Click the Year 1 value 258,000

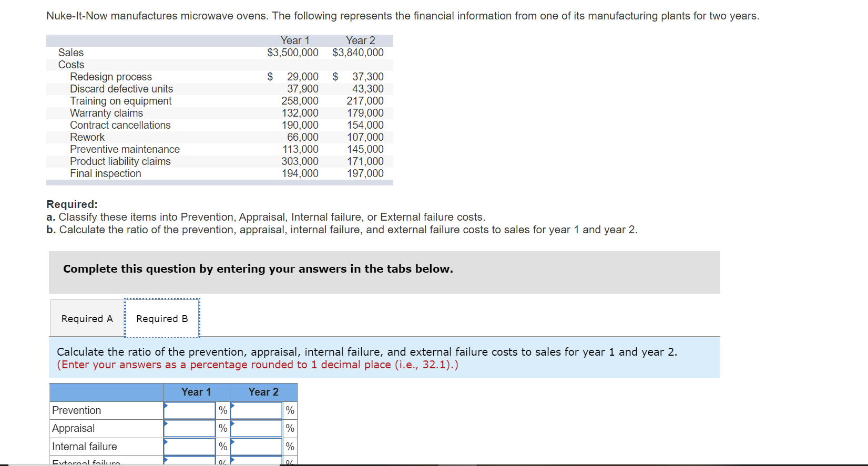pyautogui.click(x=300, y=101)
